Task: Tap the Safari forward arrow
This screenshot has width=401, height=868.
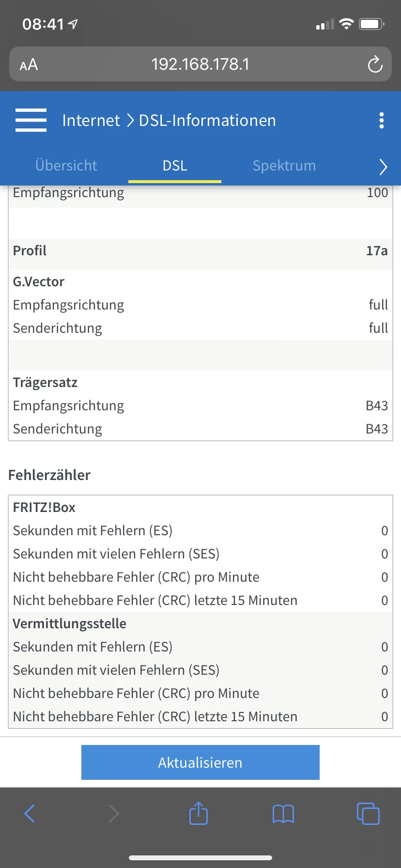Action: click(x=114, y=813)
